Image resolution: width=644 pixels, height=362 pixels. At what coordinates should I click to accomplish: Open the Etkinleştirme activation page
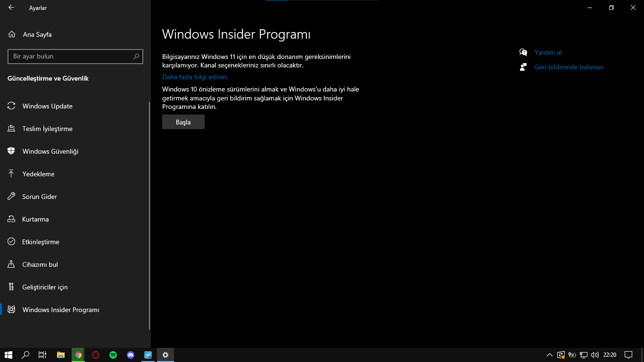coord(75,242)
